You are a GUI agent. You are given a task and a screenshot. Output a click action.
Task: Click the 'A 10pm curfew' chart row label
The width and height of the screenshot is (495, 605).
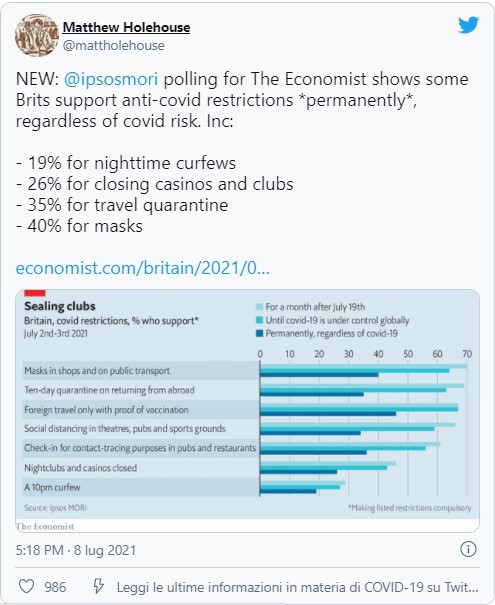coord(52,487)
